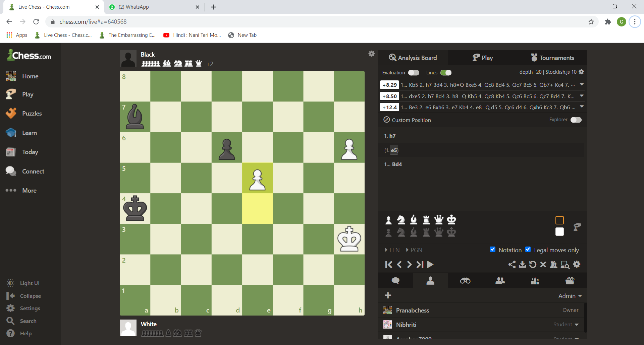Toggle the Evaluation switch

[414, 73]
